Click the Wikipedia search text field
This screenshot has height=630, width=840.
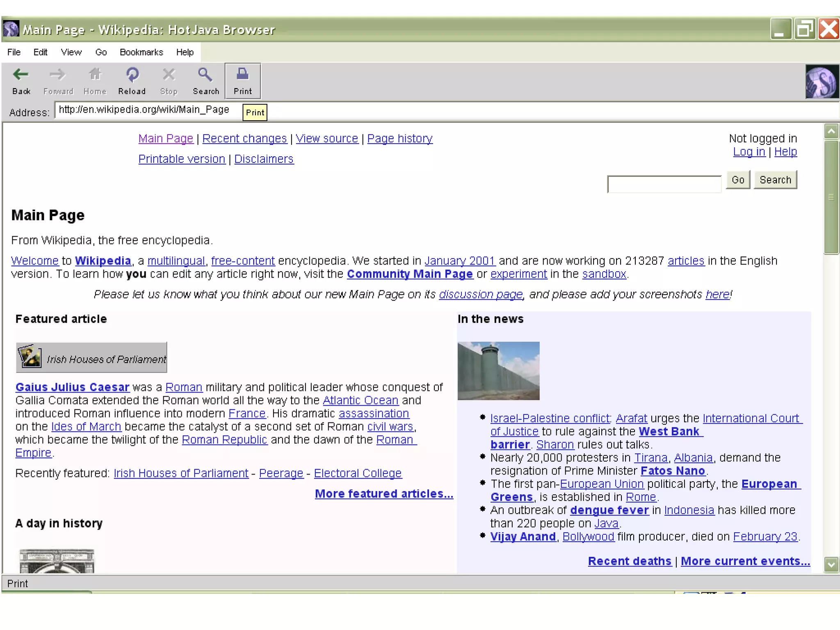coord(664,184)
